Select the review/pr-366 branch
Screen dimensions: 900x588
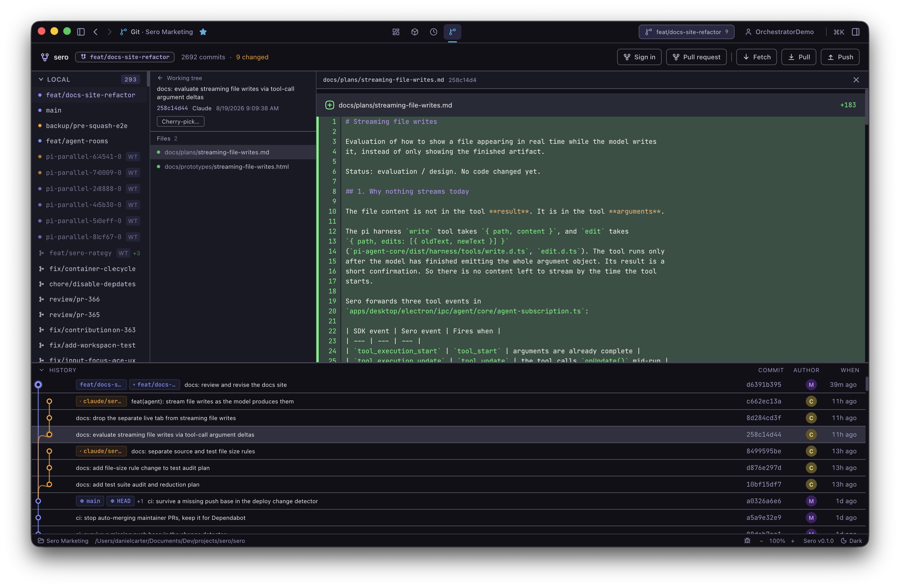pyautogui.click(x=89, y=300)
